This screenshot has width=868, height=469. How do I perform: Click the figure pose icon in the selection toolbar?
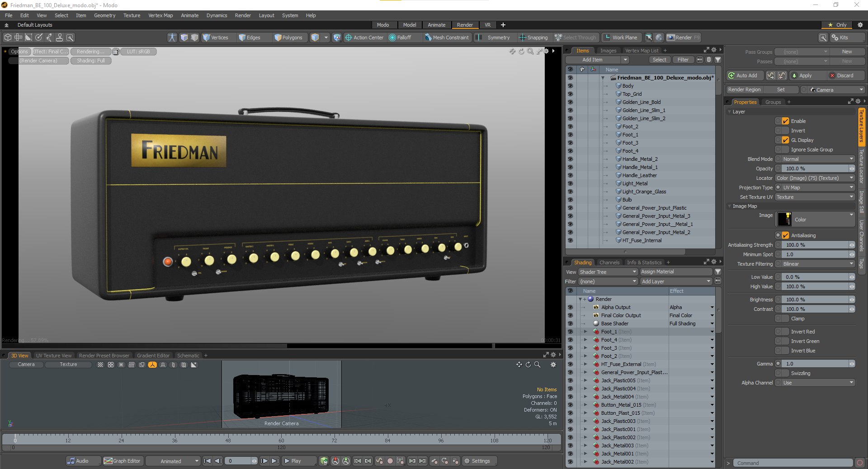tap(172, 38)
